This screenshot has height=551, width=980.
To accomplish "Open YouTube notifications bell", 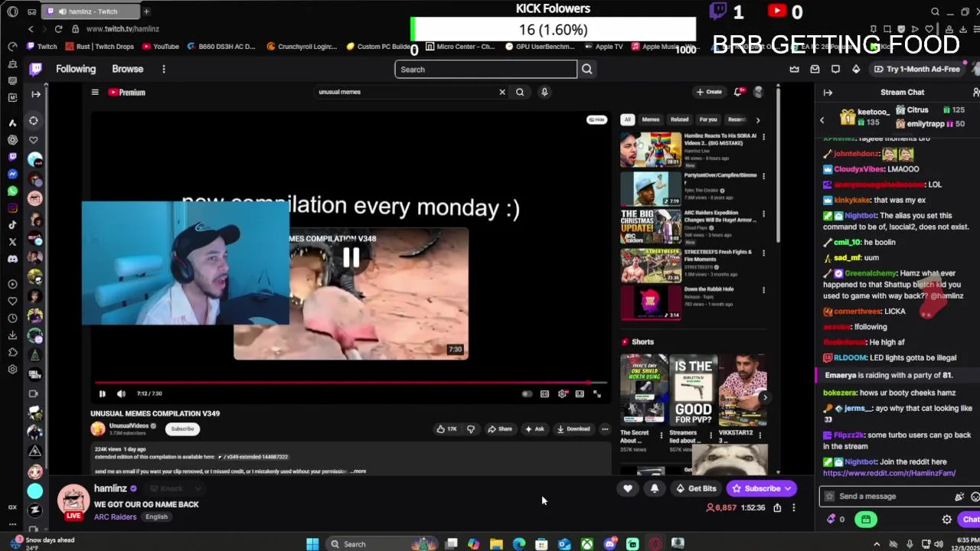I will (738, 92).
